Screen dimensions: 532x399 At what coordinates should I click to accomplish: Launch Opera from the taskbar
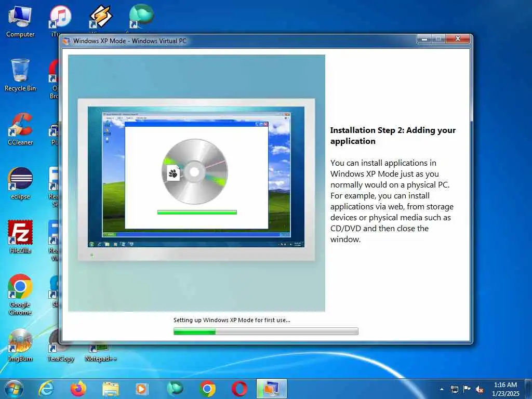point(240,389)
